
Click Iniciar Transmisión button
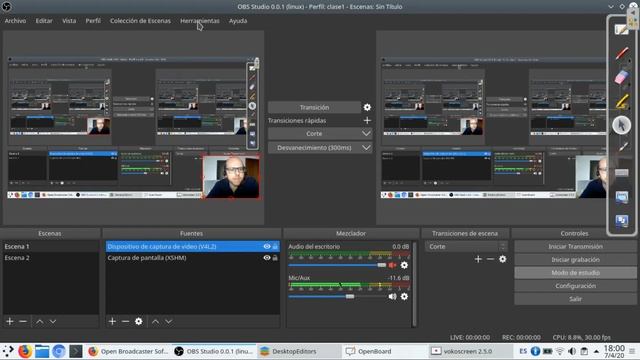pos(575,247)
